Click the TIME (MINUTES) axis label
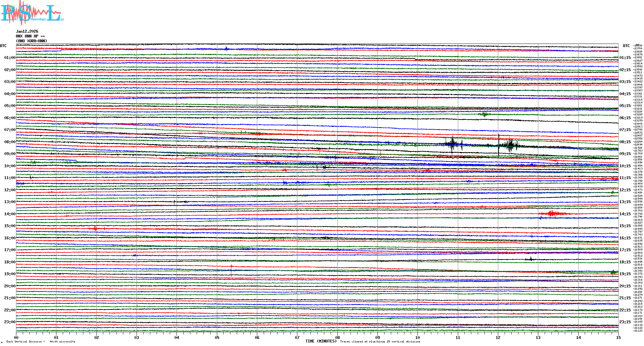Image resolution: width=644 pixels, height=346 pixels. [321, 341]
